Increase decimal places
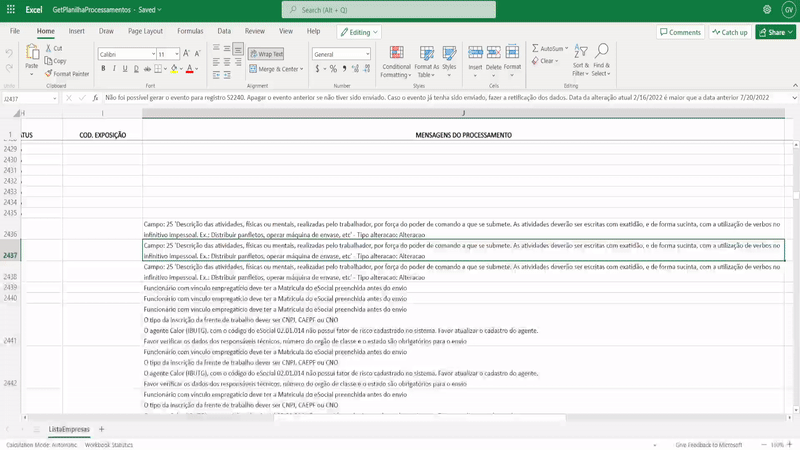800x450 pixels. 355,68
